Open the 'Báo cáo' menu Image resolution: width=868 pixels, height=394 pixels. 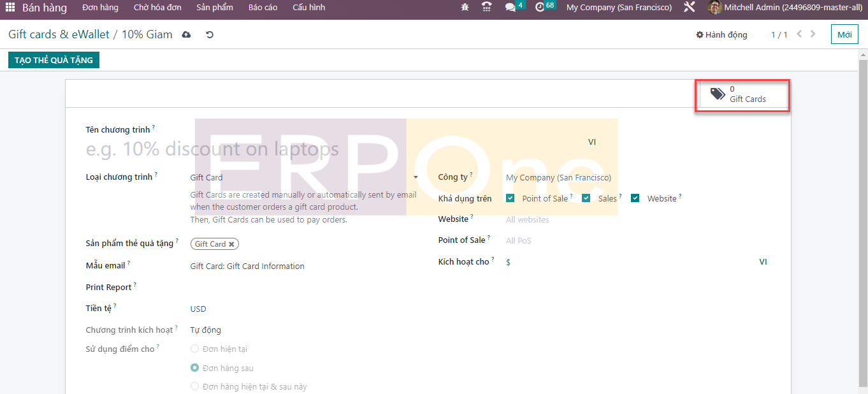click(x=263, y=8)
